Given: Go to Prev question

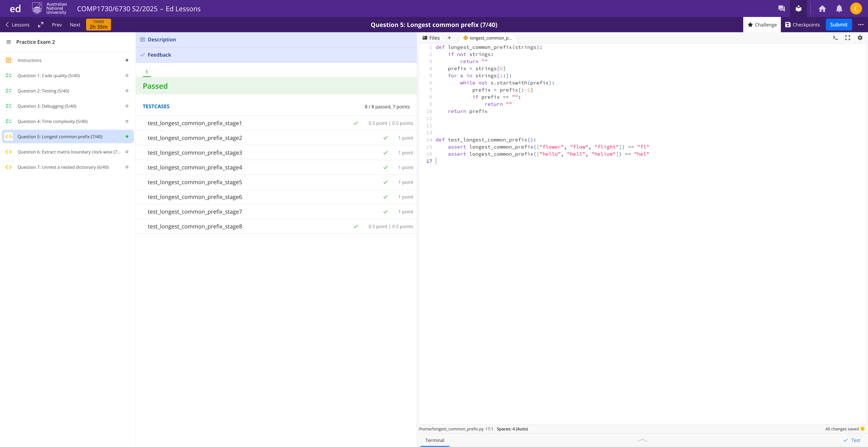Looking at the screenshot, I should [x=57, y=25].
